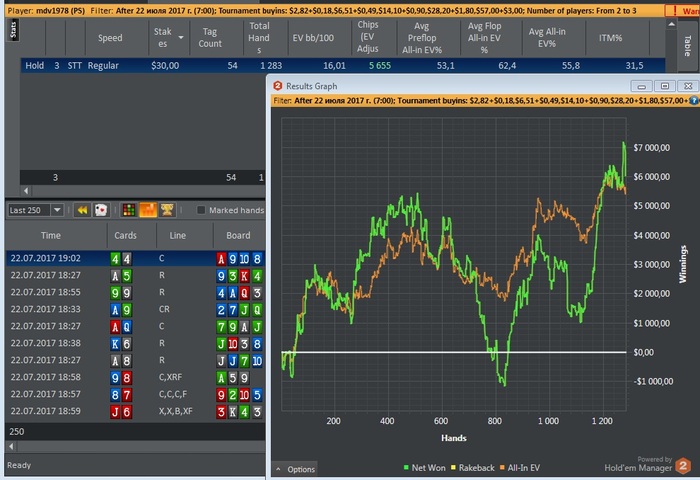Click the playing cards hand viewer icon
Image resolution: width=700 pixels, height=480 pixels.
tap(101, 210)
